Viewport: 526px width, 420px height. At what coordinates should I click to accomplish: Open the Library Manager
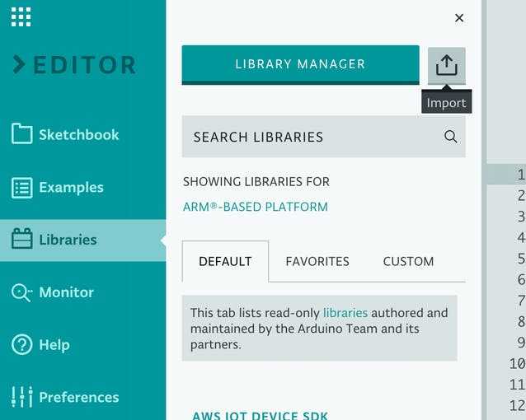pos(300,64)
